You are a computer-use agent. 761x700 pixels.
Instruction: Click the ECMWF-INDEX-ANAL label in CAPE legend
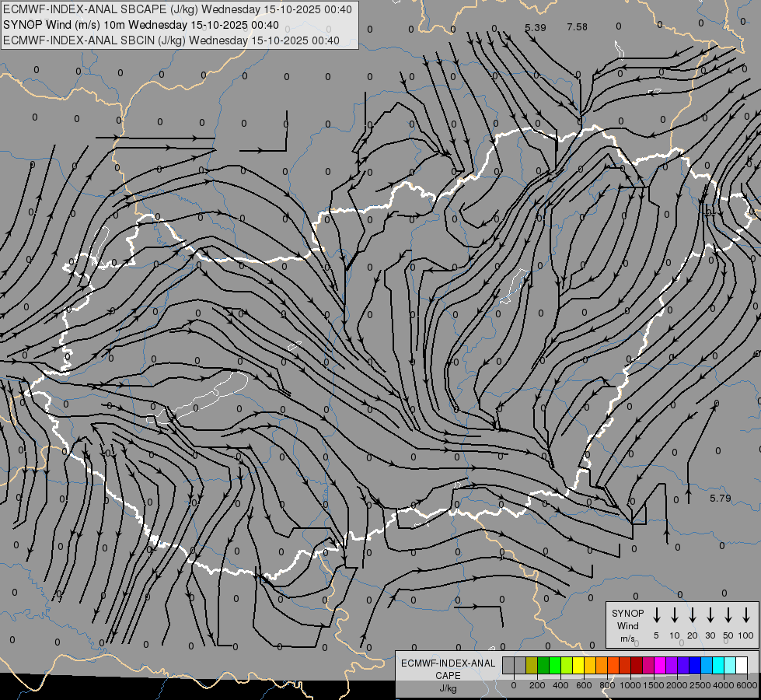point(449,663)
